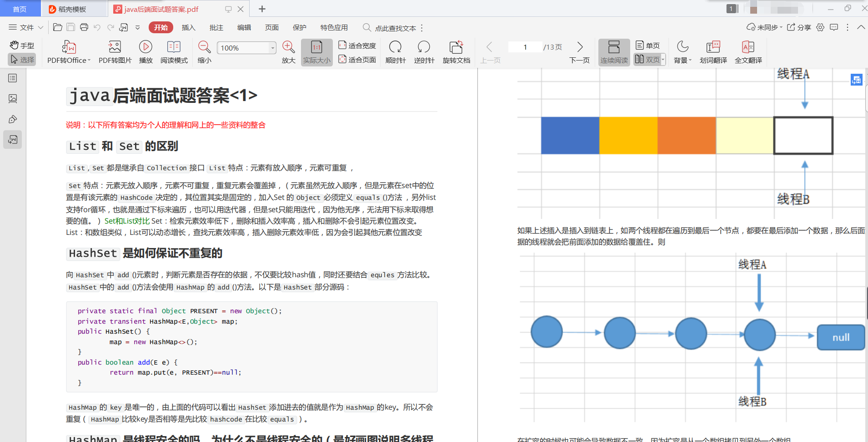Open settings gear icon
This screenshot has width=868, height=442.
tap(820, 27)
